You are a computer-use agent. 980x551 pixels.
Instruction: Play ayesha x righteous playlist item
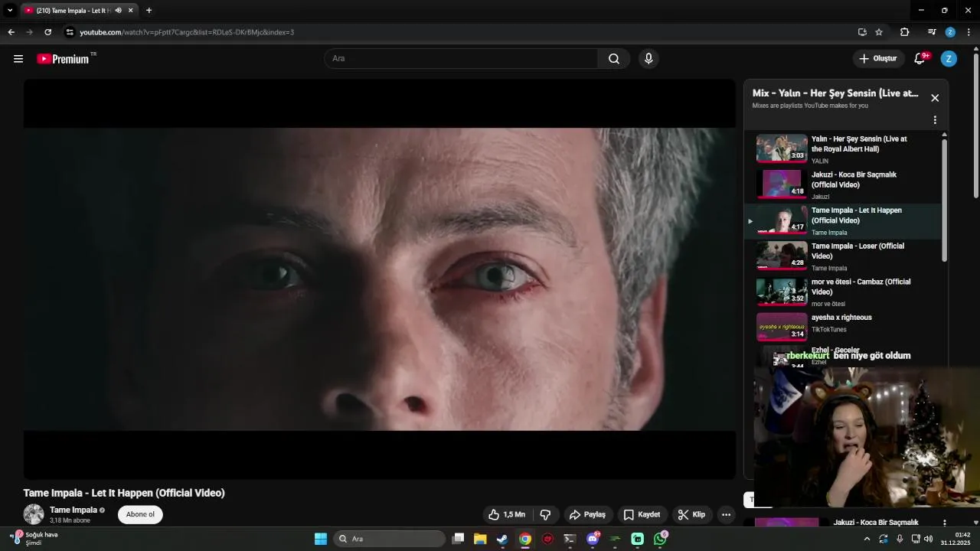(x=842, y=327)
